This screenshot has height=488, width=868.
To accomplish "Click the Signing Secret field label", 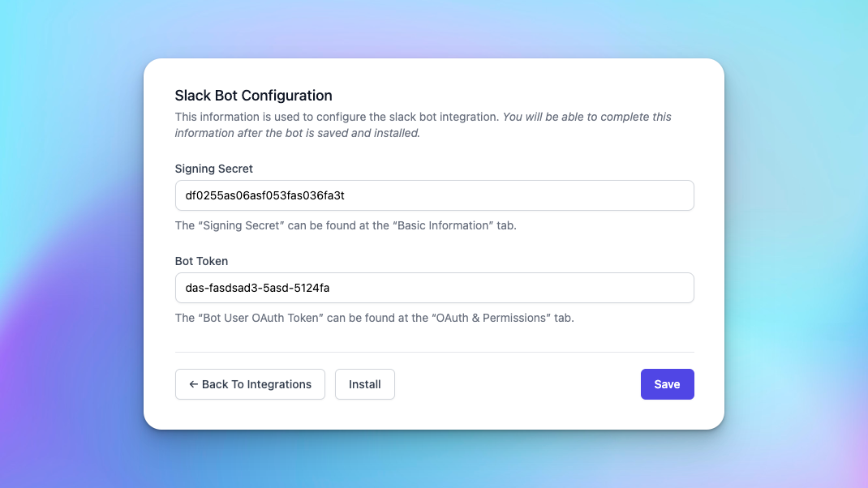I will 214,169.
